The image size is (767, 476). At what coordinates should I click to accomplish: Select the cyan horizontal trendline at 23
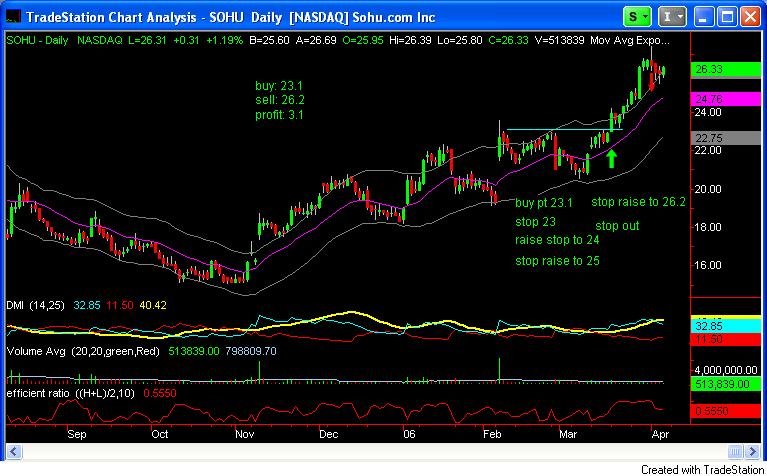pyautogui.click(x=564, y=130)
